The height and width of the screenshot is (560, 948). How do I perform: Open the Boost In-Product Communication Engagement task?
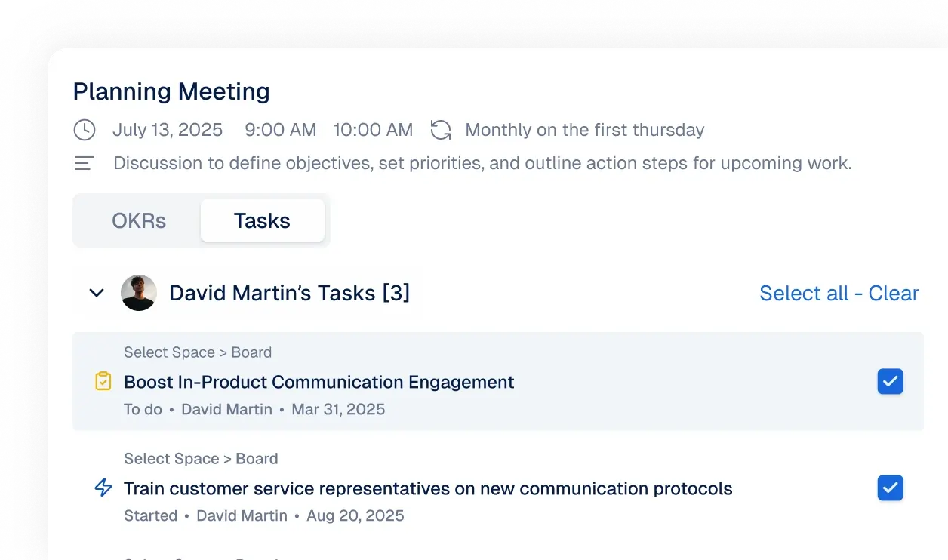point(319,382)
